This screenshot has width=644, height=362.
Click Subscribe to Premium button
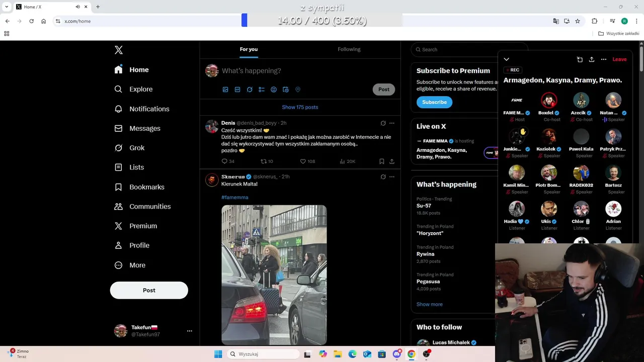[x=434, y=102]
